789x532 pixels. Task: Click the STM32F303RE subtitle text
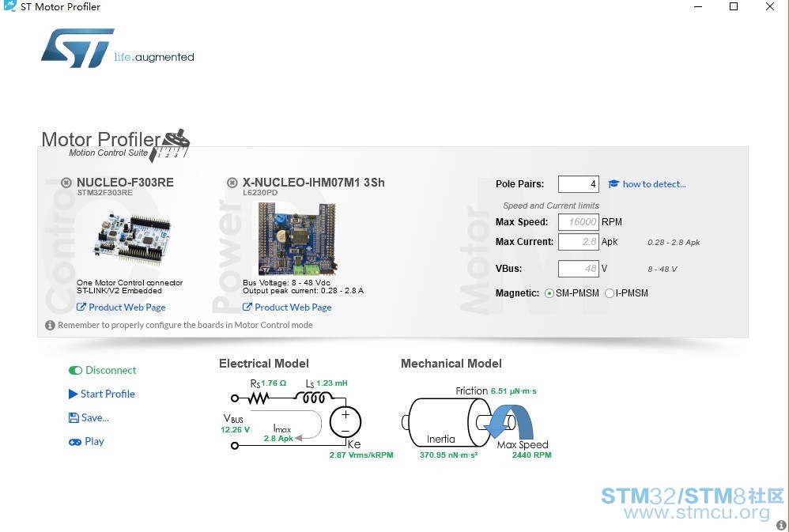(x=104, y=193)
